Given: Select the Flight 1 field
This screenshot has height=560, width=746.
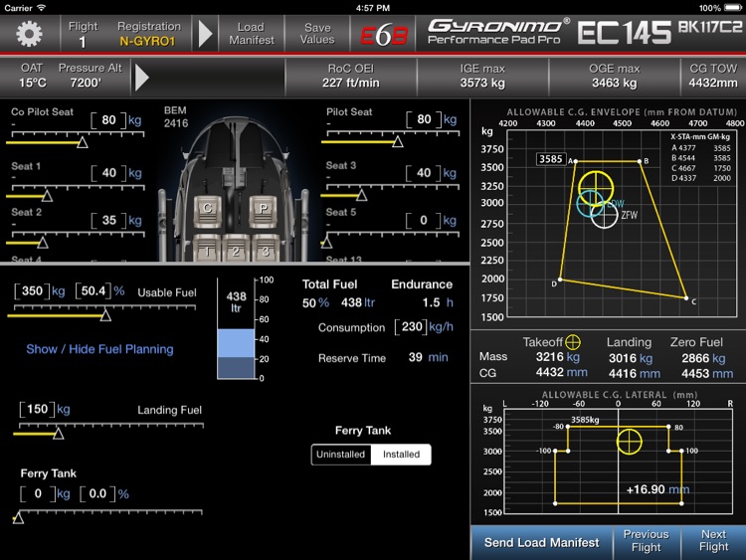Looking at the screenshot, I should [83, 34].
